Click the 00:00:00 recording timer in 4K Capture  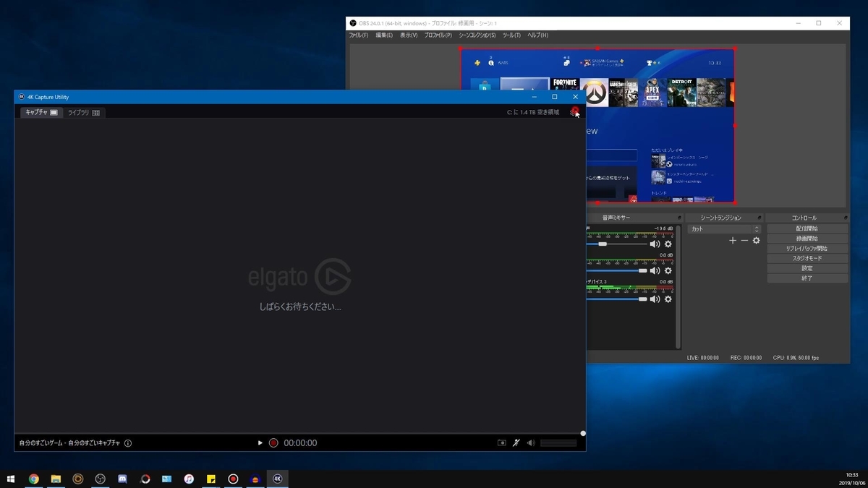pyautogui.click(x=300, y=443)
